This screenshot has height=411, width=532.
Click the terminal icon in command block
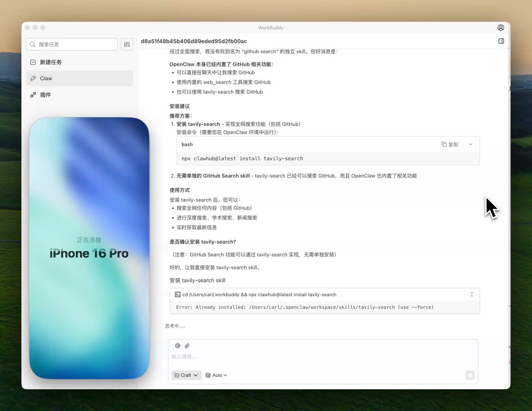click(177, 294)
